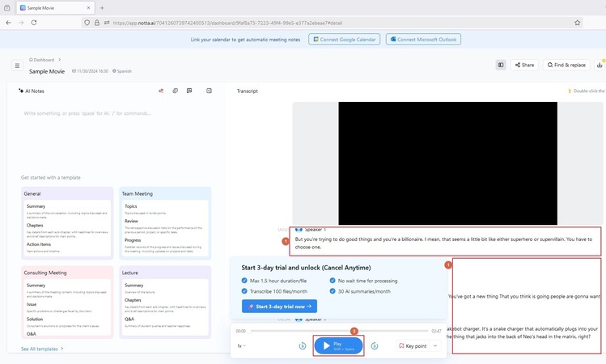Click the browser back arrow
The height and width of the screenshot is (364, 606).
(9, 23)
